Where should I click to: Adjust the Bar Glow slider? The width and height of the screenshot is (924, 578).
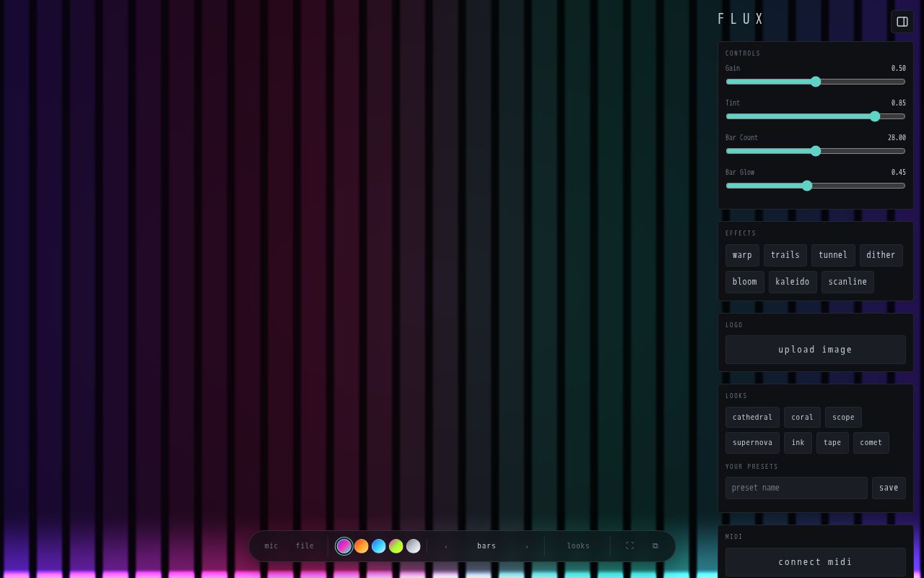(x=816, y=186)
